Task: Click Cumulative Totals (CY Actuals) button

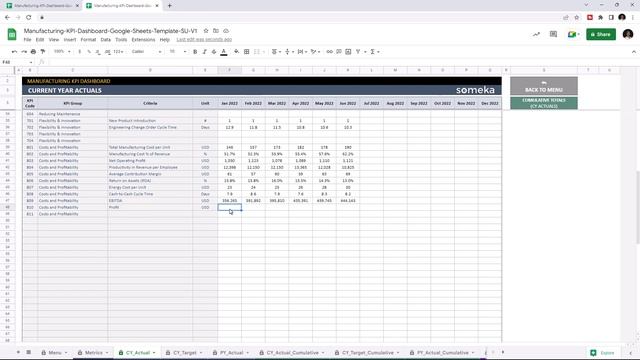Action: point(544,103)
